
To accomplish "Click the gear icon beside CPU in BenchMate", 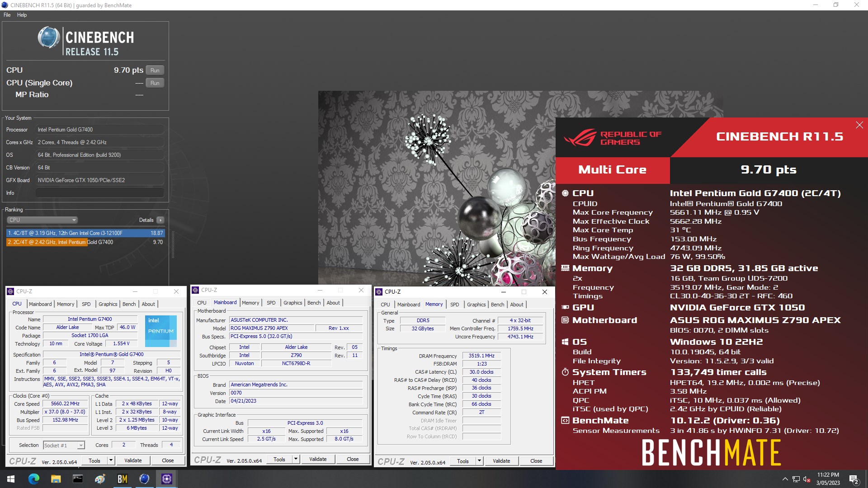I will (565, 193).
